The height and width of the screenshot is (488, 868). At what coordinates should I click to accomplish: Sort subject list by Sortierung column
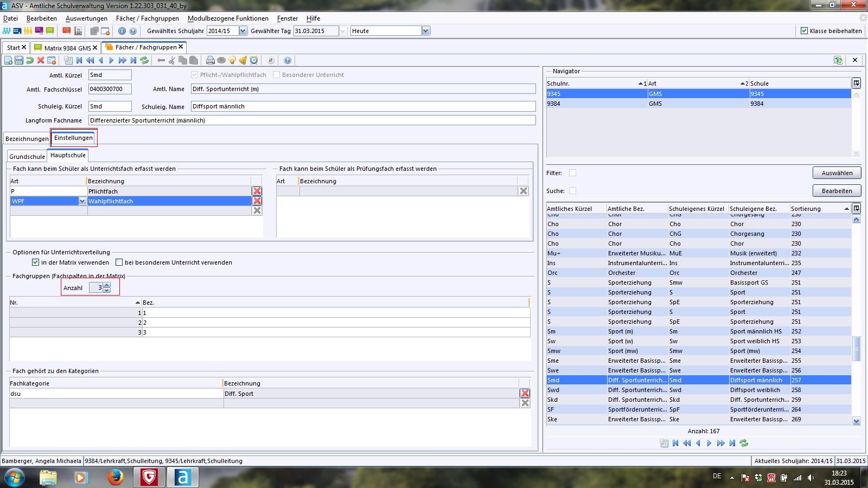pos(820,209)
